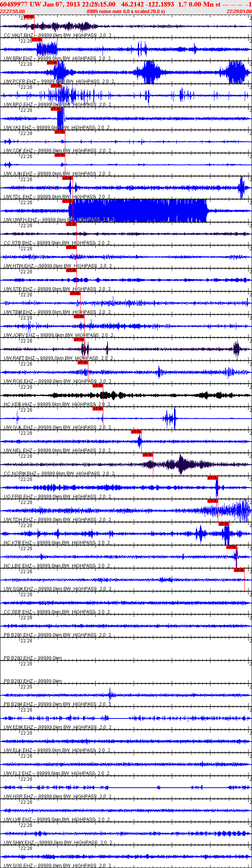Click station label UW.TDL.EHZ

tap(18, 197)
